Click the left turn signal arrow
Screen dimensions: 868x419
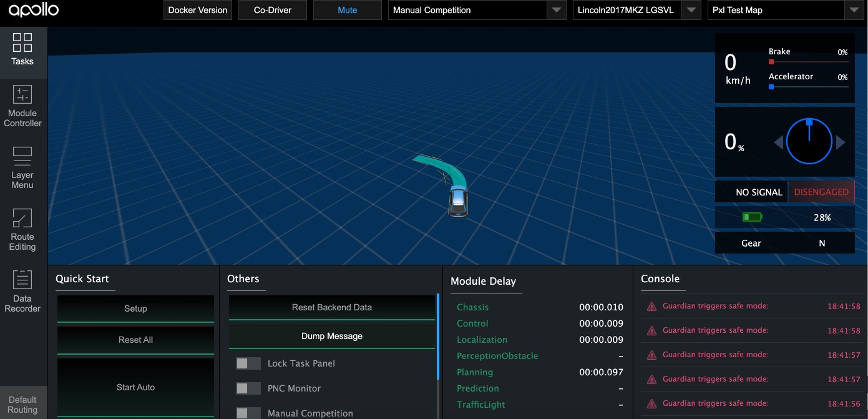(x=778, y=142)
